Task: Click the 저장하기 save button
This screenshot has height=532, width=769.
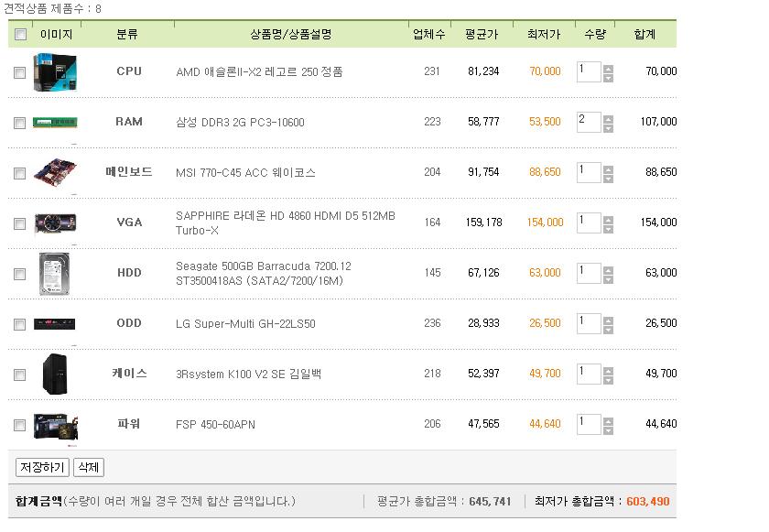Action: [42, 467]
